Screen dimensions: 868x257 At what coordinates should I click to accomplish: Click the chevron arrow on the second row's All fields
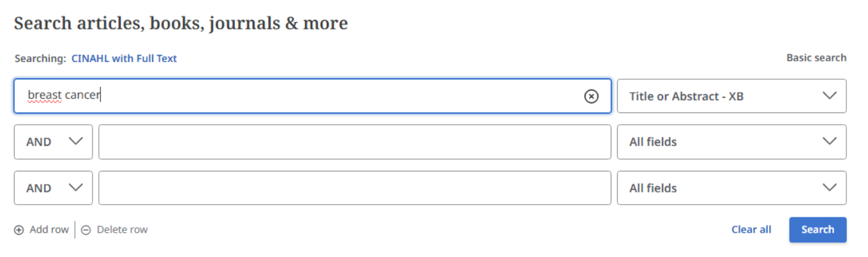[829, 141]
